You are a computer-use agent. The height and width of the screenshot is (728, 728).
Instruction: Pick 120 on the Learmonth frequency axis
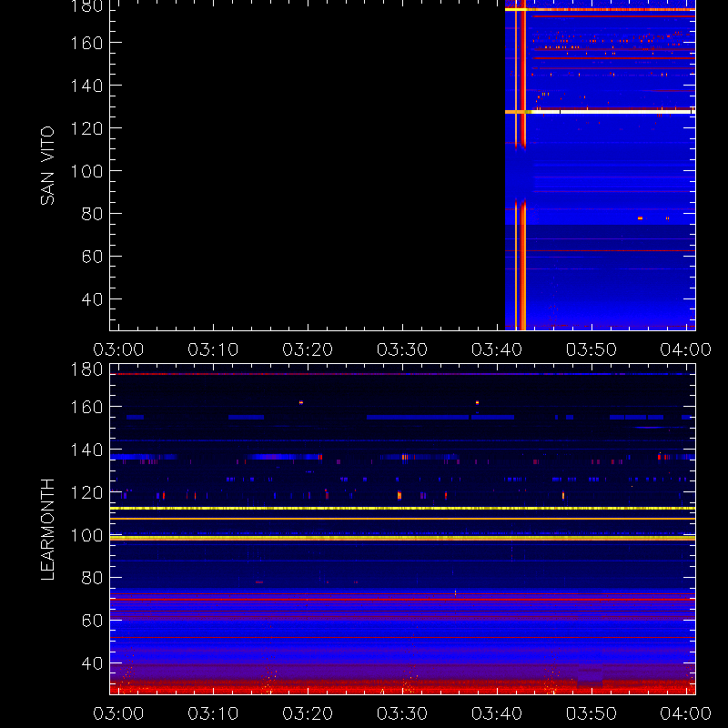pos(86,492)
